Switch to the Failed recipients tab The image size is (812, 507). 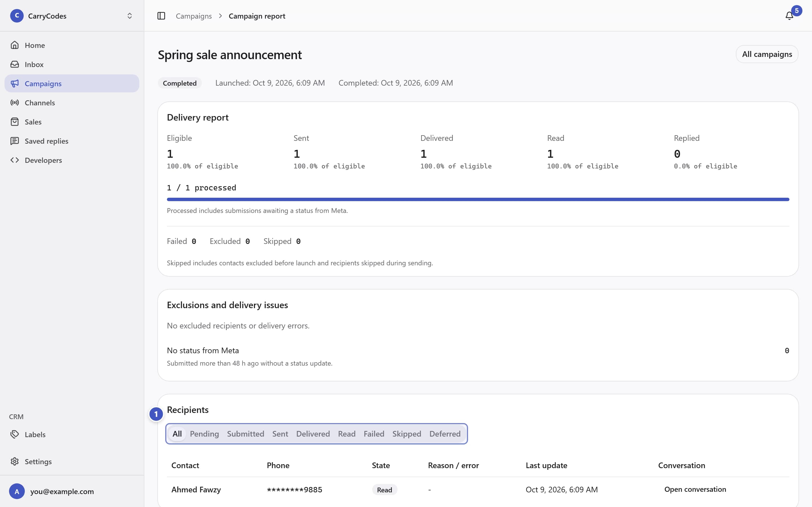click(x=374, y=433)
